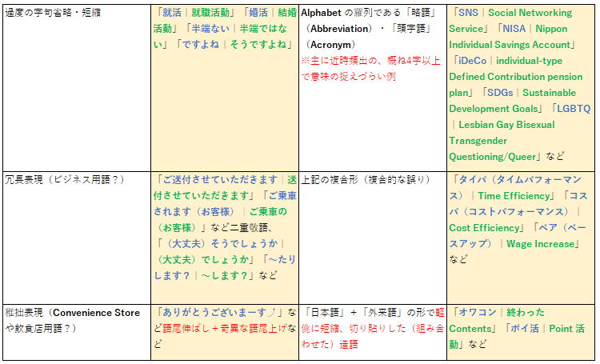Click the orange iDeCo term
Screen dimensions: 600x364
pyautogui.click(x=470, y=61)
